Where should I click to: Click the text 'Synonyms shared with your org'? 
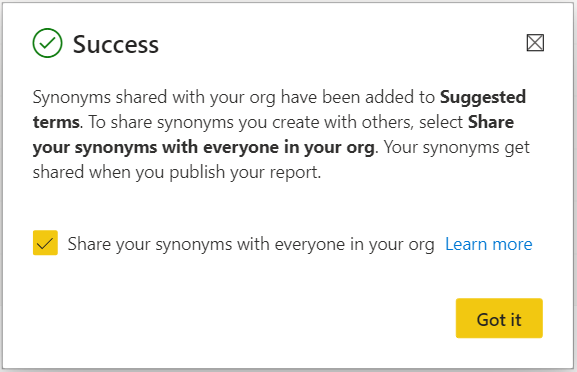(154, 98)
